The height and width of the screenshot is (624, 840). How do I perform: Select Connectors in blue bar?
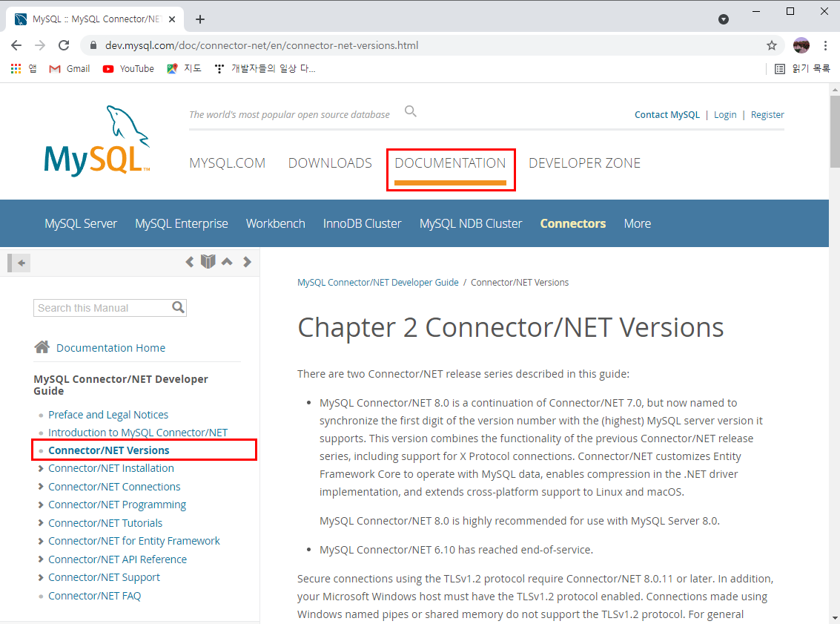pos(572,223)
